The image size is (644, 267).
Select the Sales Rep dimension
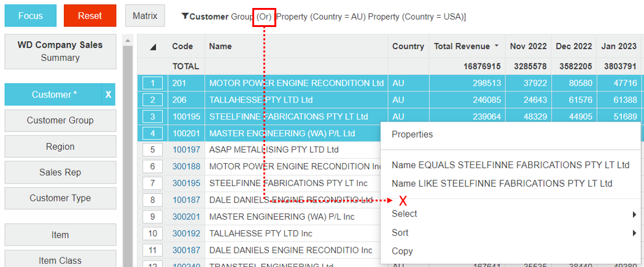[x=60, y=172]
